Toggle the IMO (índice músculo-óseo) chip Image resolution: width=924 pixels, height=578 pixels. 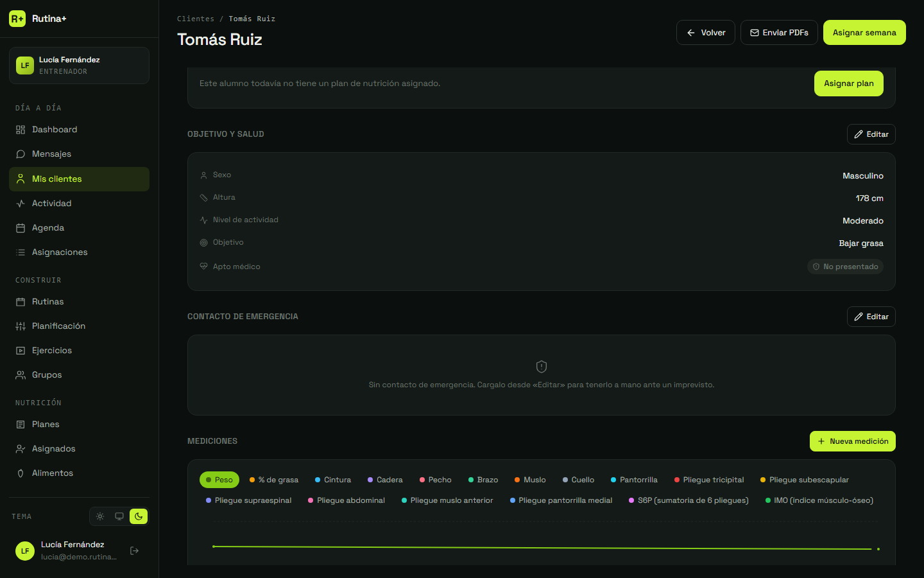819,500
